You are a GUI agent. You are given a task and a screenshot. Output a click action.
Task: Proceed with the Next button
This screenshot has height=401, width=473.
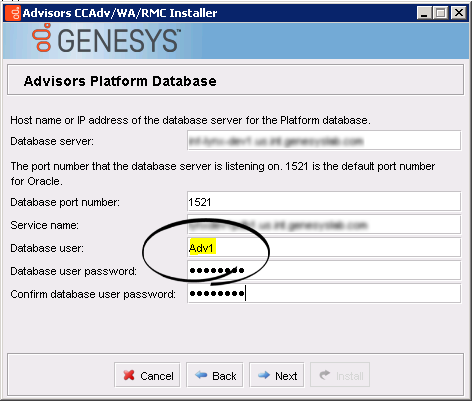pyautogui.click(x=277, y=375)
